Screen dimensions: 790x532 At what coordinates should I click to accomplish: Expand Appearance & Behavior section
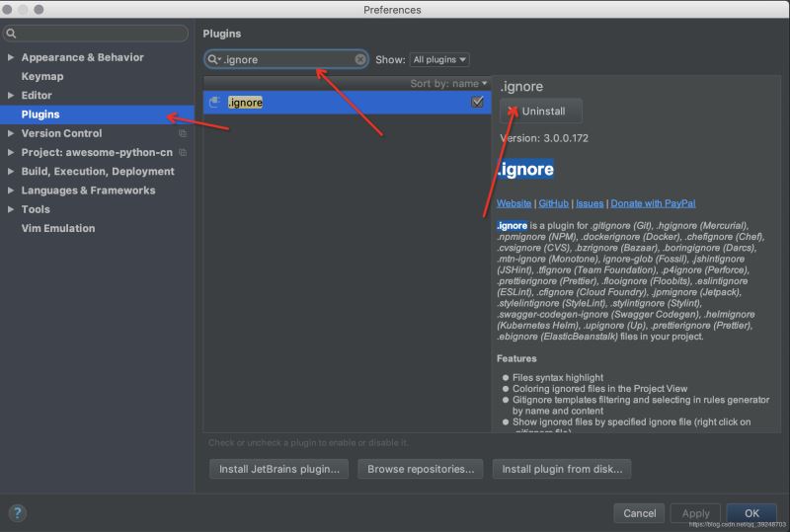click(11, 57)
